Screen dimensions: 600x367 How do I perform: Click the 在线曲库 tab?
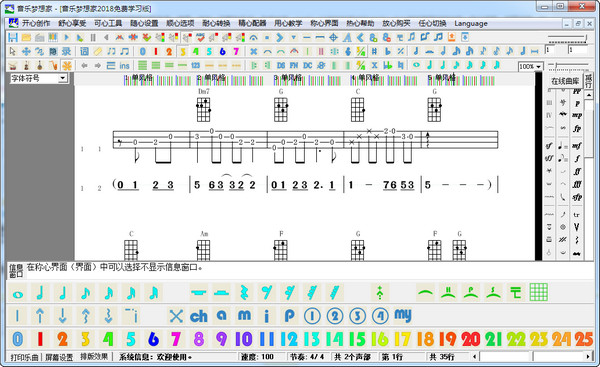tap(565, 81)
